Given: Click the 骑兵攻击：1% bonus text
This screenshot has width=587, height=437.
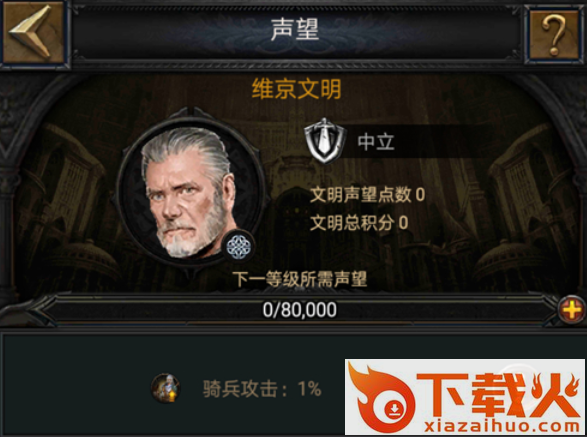Looking at the screenshot, I should click(262, 389).
